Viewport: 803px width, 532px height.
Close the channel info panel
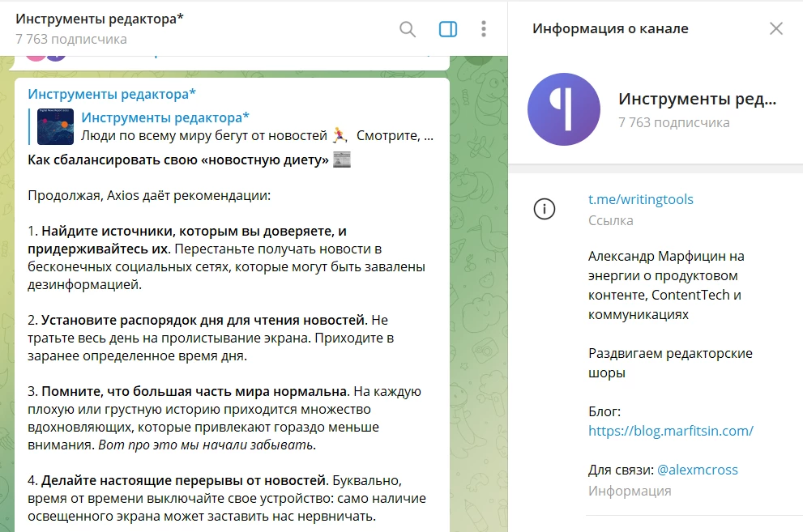point(776,28)
